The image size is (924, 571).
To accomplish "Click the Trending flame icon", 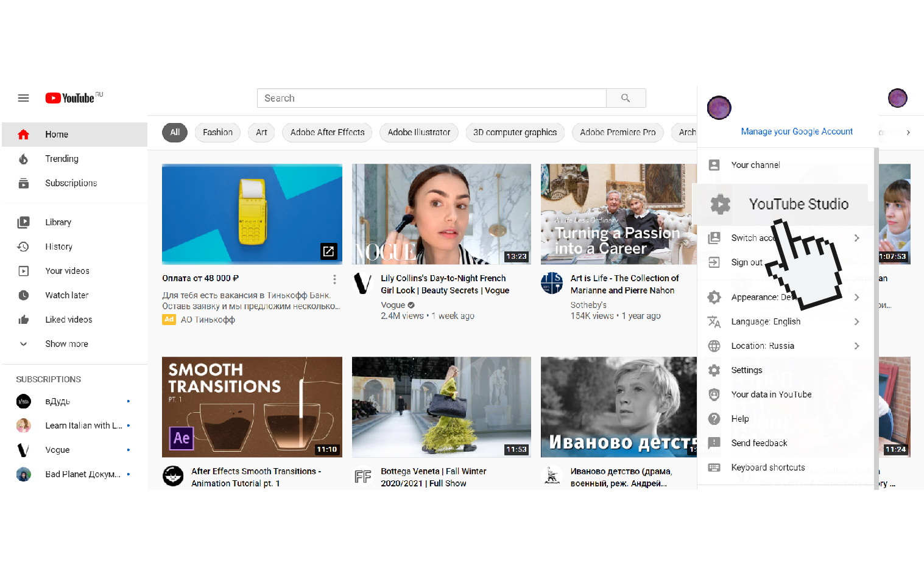I will pyautogui.click(x=23, y=159).
